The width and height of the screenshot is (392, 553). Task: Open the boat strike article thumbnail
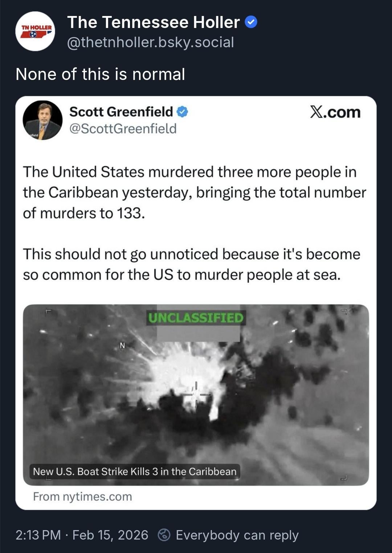point(196,395)
